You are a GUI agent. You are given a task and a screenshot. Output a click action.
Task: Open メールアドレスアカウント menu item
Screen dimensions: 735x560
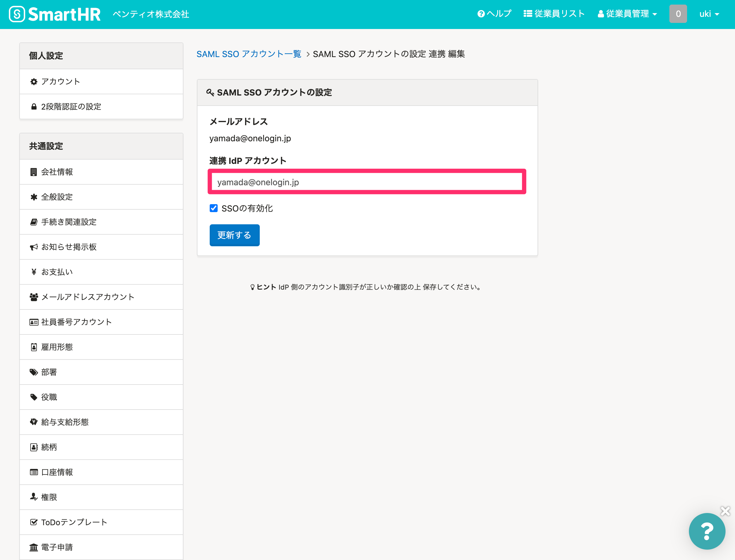(101, 297)
